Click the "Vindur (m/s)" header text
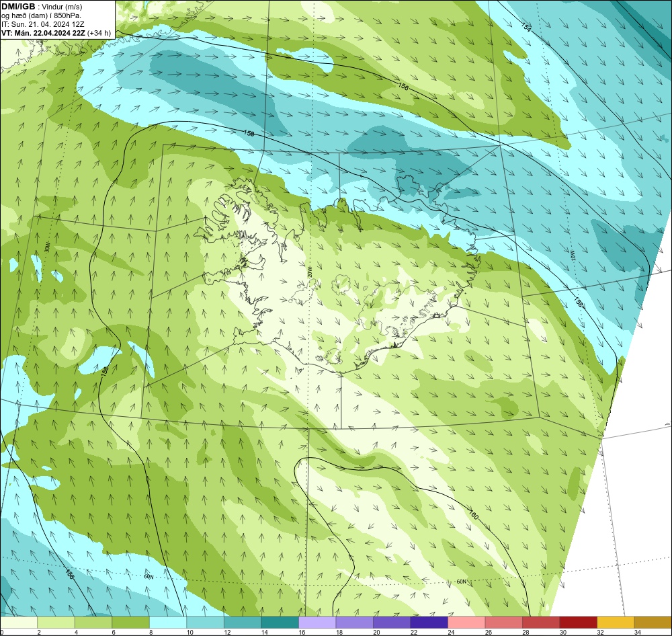This screenshot has height=636, width=672. (x=62, y=7)
